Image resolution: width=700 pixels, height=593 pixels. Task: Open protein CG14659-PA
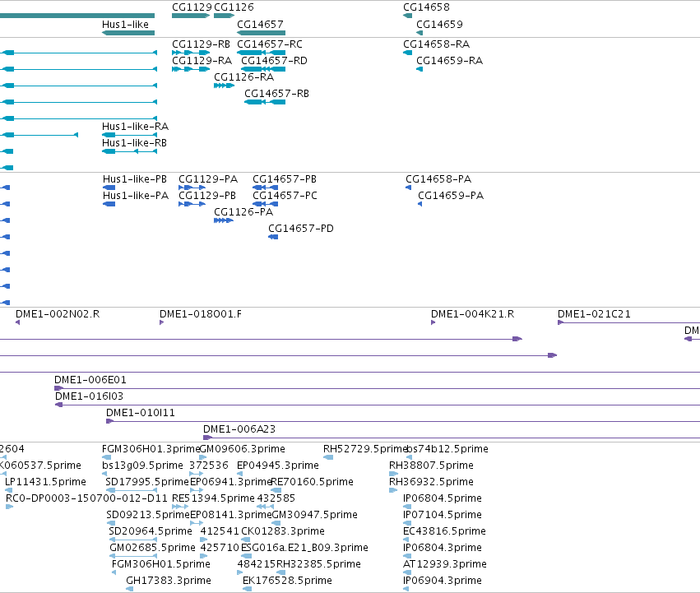point(420,204)
